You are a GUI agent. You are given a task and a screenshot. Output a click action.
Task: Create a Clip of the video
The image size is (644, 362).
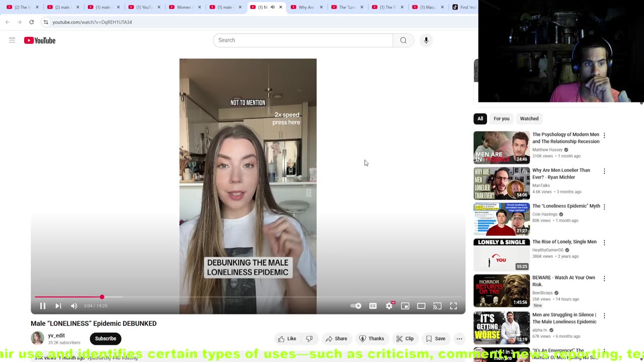[405, 339]
